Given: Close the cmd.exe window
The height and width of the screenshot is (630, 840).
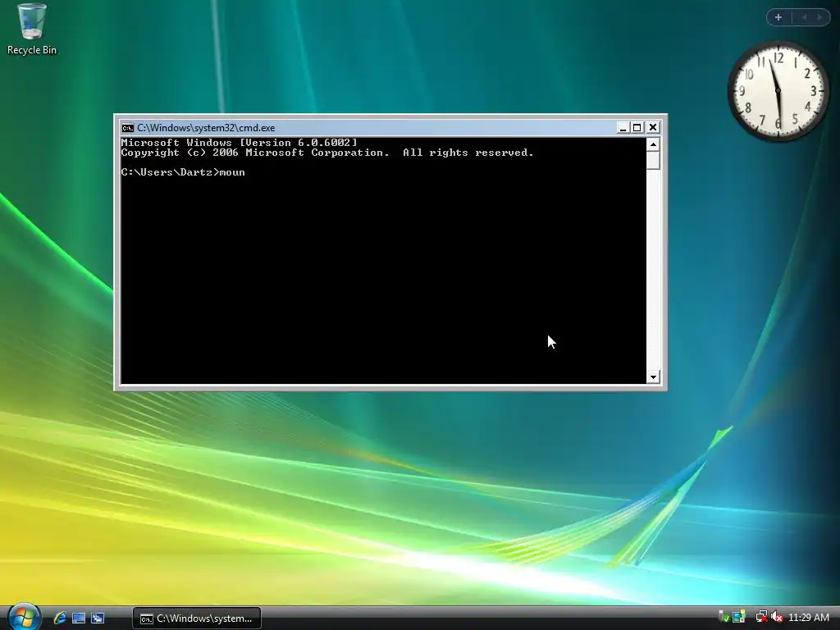Looking at the screenshot, I should point(653,127).
